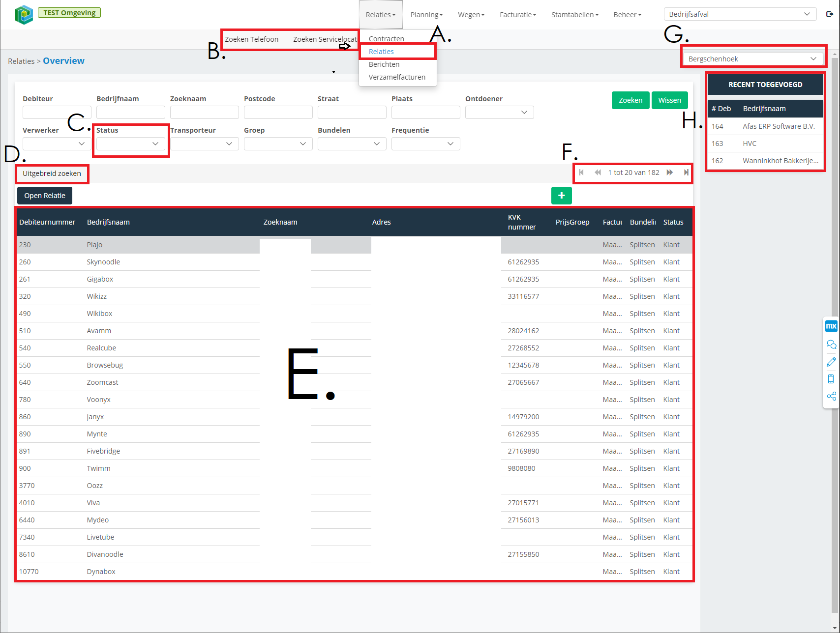
Task: Click the pencil edit icon in sidebar
Action: click(x=831, y=362)
